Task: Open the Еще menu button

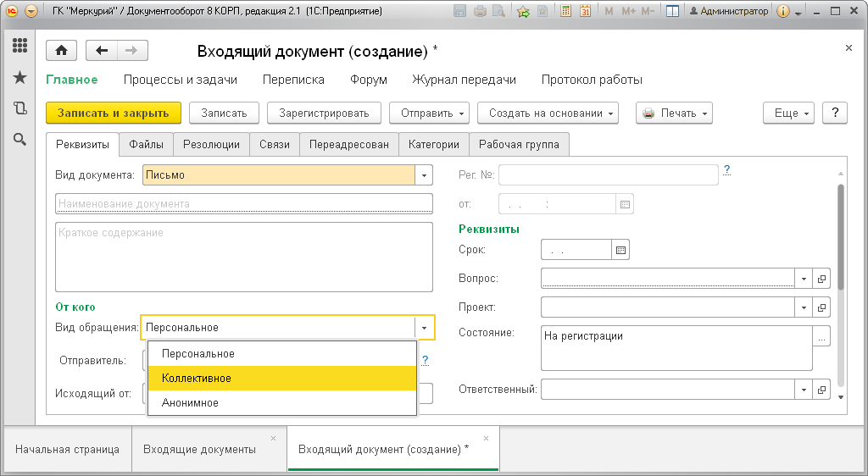Action: coord(788,113)
